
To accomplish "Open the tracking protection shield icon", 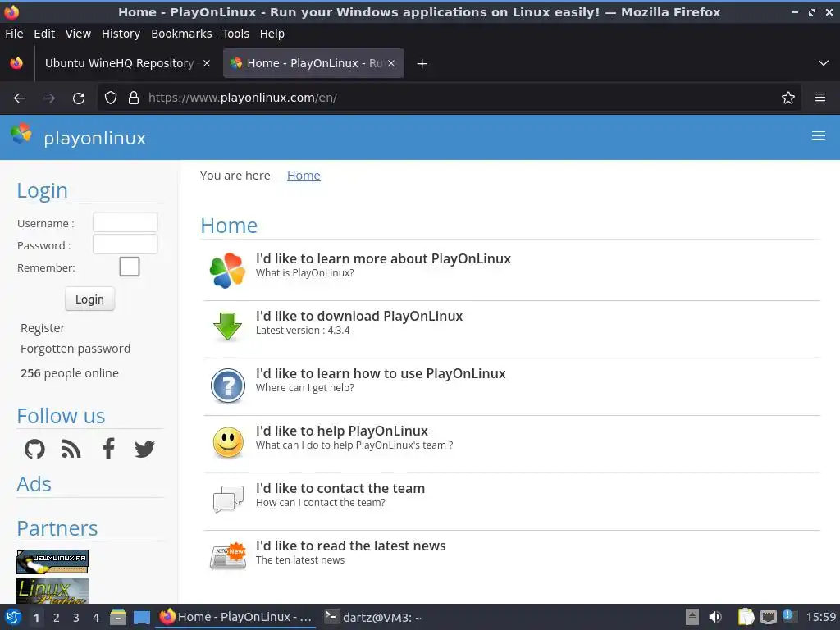I will point(111,98).
